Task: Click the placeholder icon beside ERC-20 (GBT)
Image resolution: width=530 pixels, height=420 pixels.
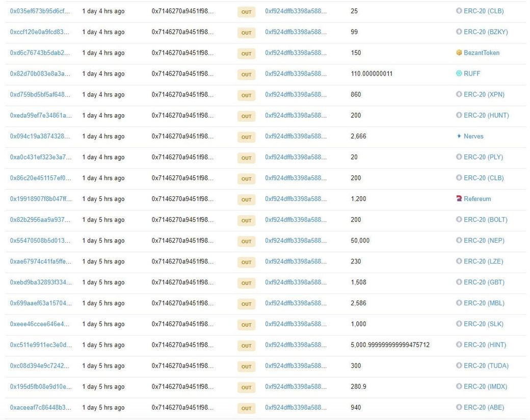Action: pos(459,282)
